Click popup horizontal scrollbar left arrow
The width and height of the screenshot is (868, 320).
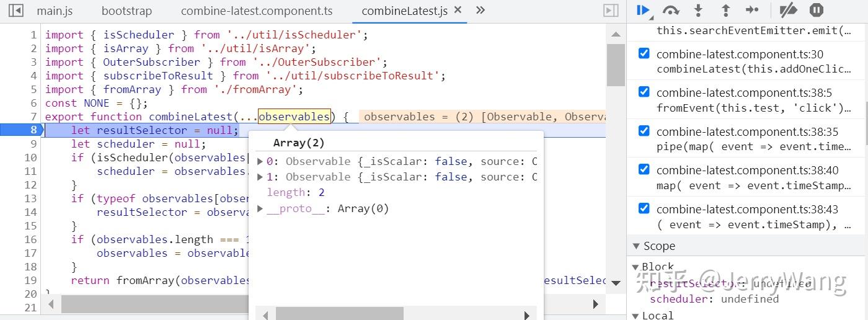click(x=265, y=314)
